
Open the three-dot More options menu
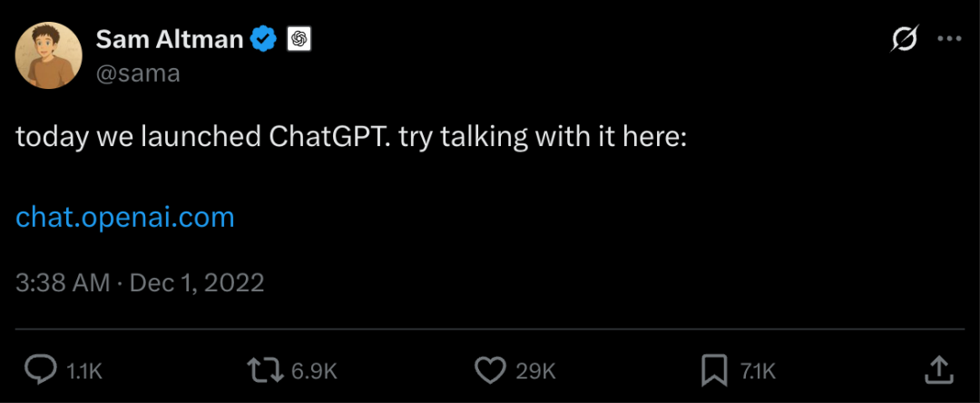click(948, 39)
